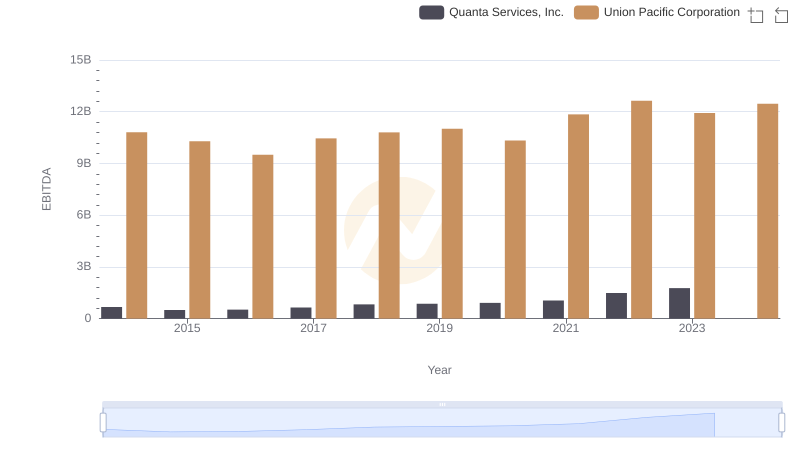Click the Quanta Services bar for 2021

pyautogui.click(x=554, y=310)
